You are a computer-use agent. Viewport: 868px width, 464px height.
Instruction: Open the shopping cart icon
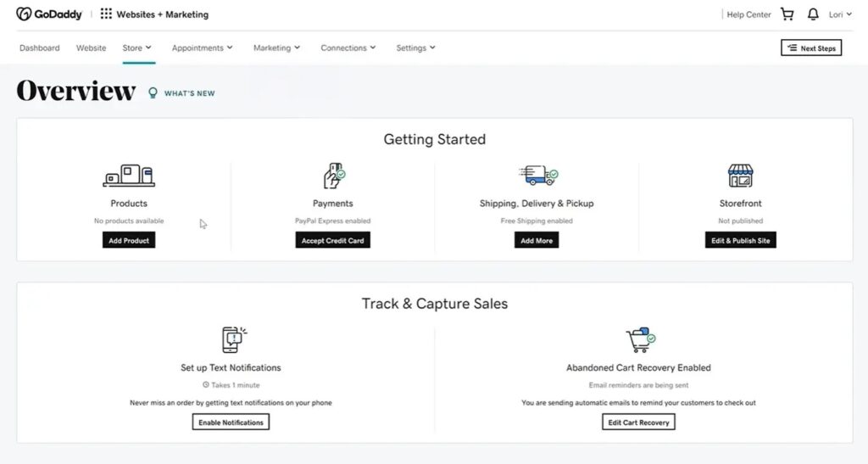tap(787, 14)
